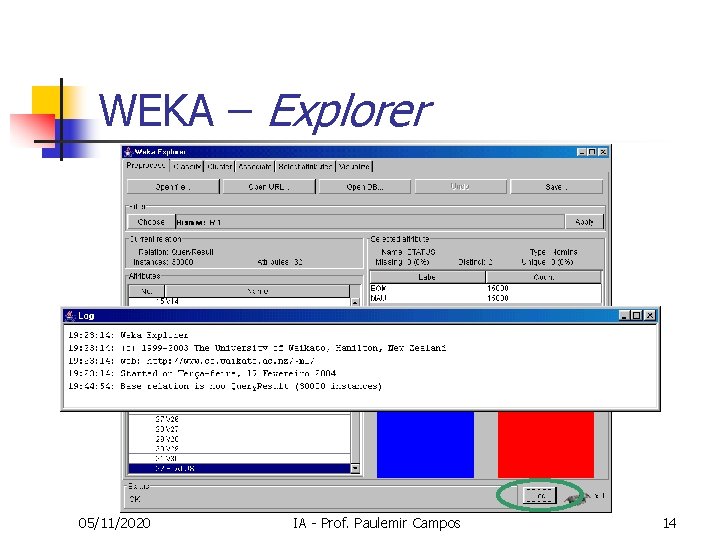720x540 pixels.
Task: Choose a filter with Choose button
Action: (151, 222)
